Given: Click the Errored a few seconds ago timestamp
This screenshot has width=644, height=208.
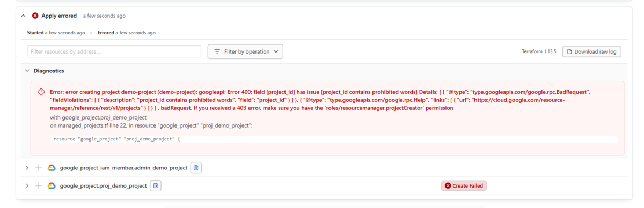Looking at the screenshot, I should pyautogui.click(x=127, y=33).
